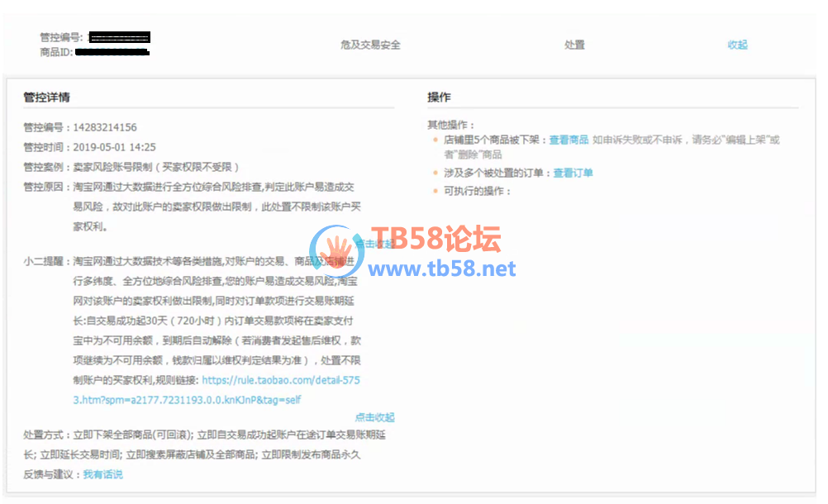Click the 管控详情 section heading
The width and height of the screenshot is (828, 504).
(46, 97)
